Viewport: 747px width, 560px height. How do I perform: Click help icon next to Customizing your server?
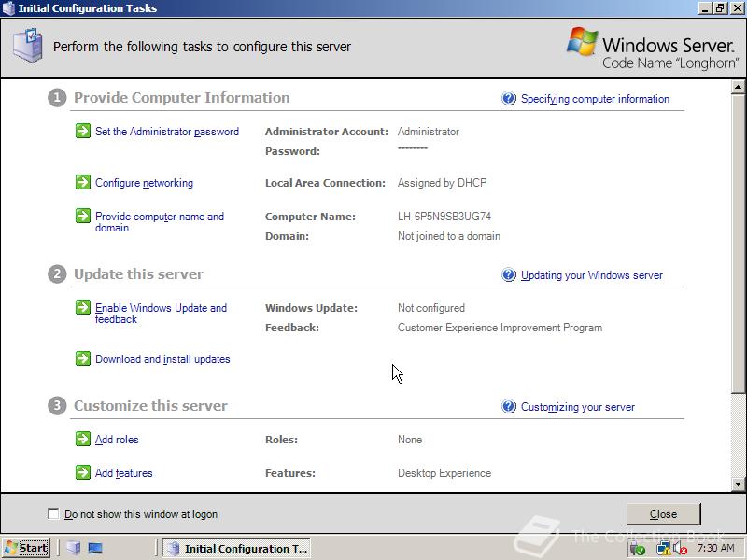pos(509,407)
